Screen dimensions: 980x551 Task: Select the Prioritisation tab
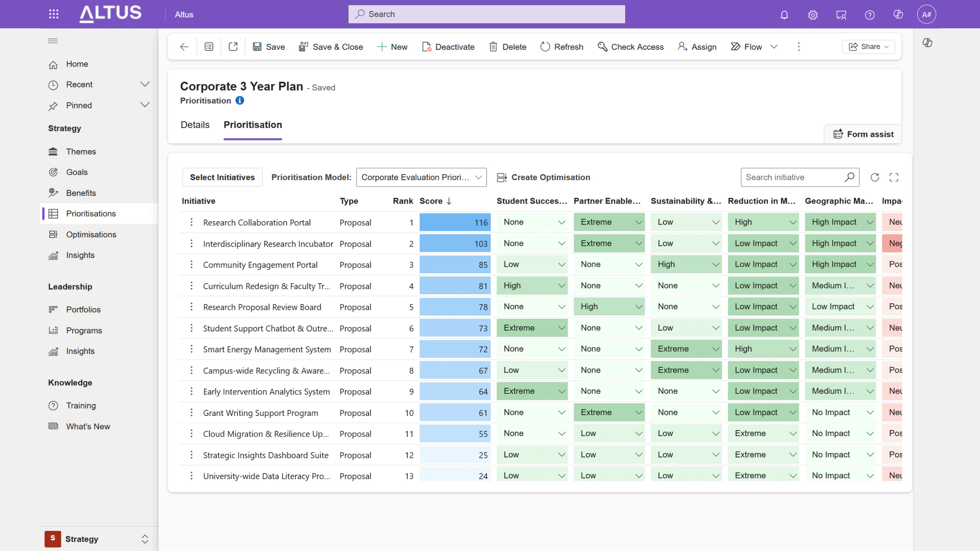(253, 125)
